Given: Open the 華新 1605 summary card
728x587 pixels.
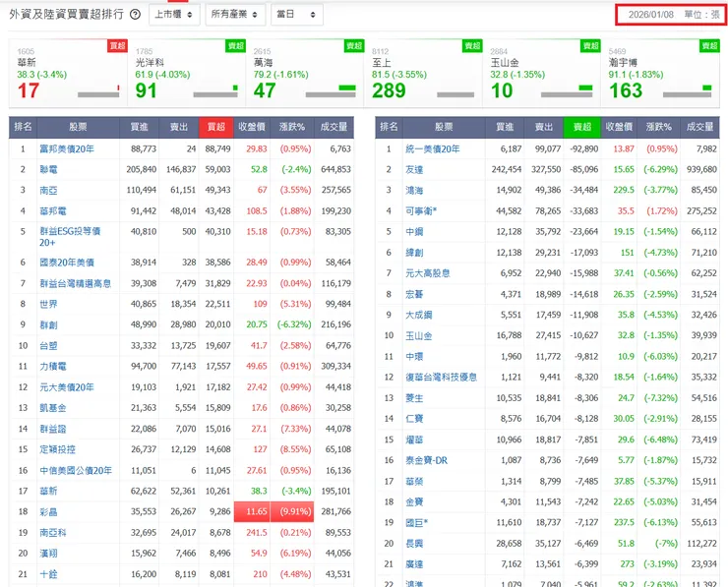Looking at the screenshot, I should click(x=68, y=74).
